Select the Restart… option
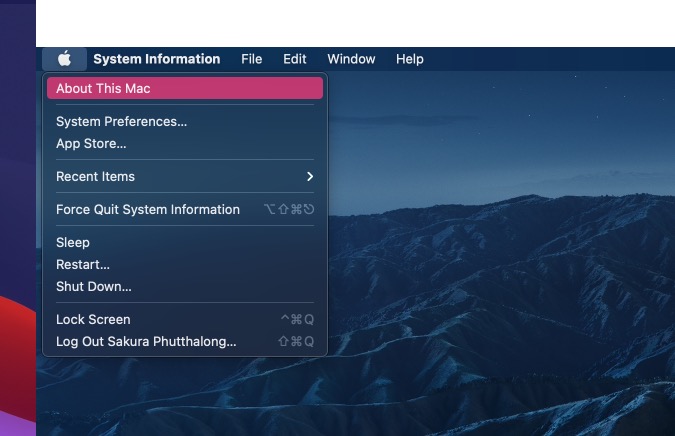This screenshot has height=436, width=675. [x=83, y=264]
